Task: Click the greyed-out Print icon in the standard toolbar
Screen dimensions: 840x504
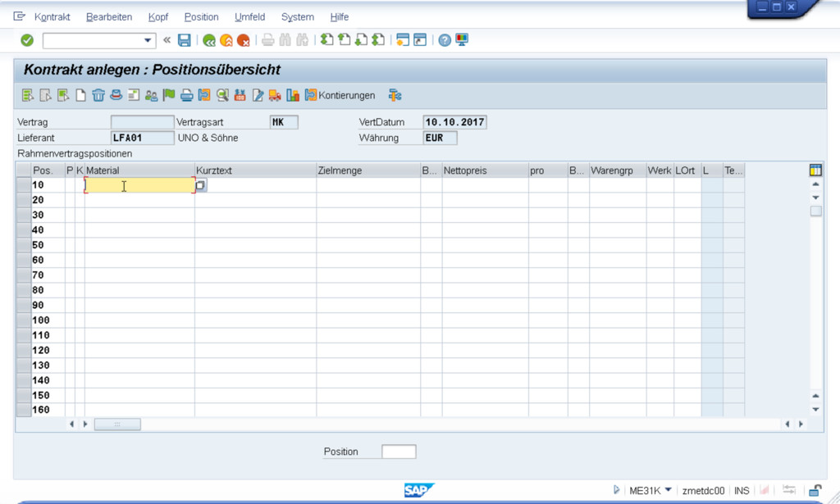Action: [x=268, y=40]
